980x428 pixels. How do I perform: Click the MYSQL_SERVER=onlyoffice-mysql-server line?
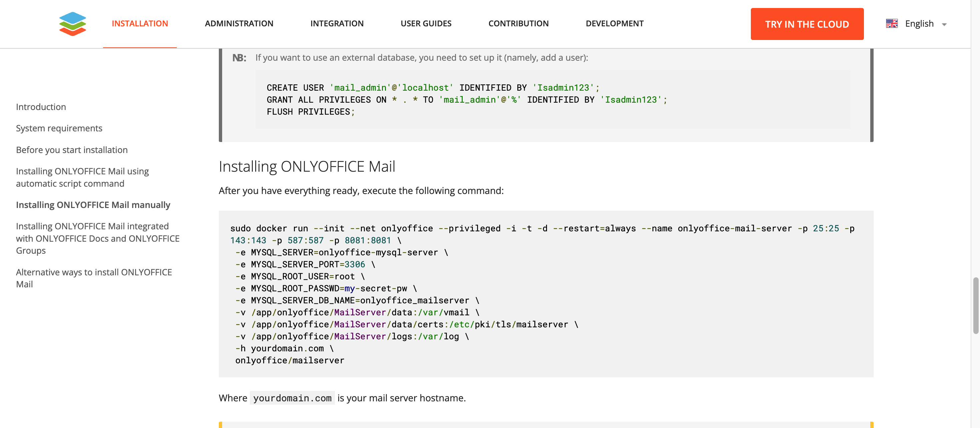tap(342, 252)
